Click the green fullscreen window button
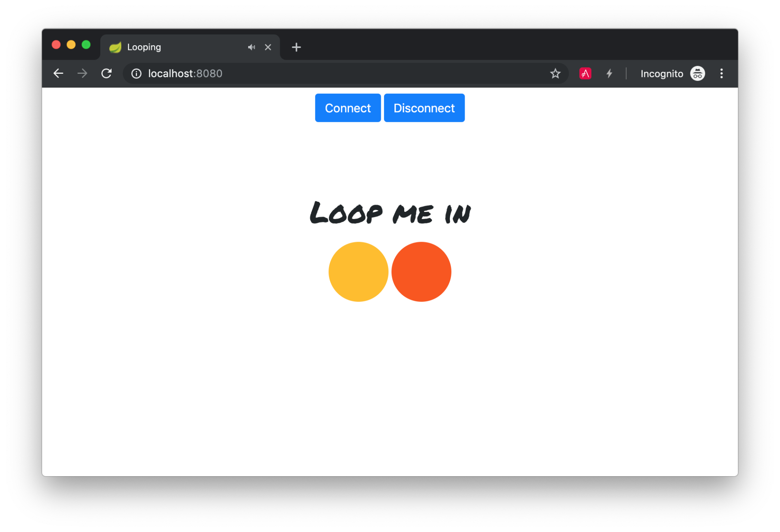Image resolution: width=780 pixels, height=532 pixels. click(x=86, y=45)
